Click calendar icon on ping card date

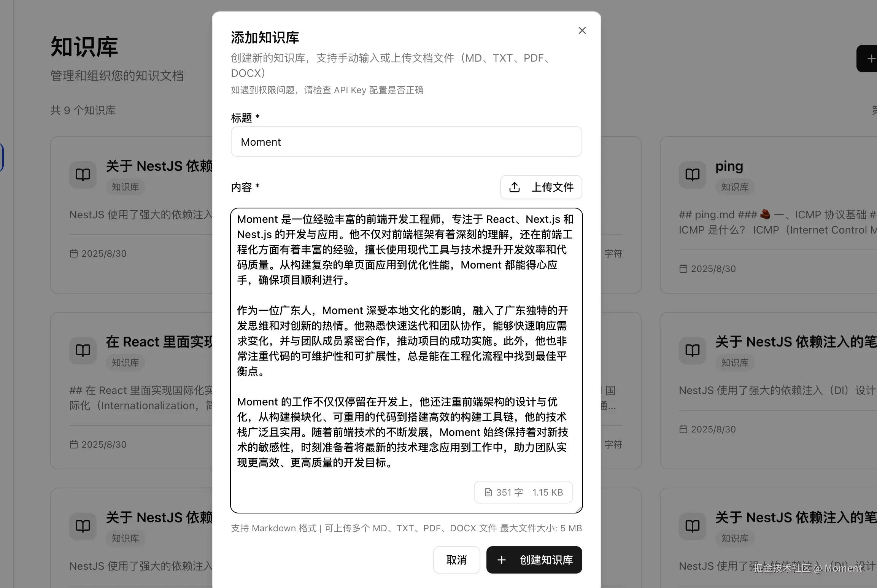click(683, 269)
